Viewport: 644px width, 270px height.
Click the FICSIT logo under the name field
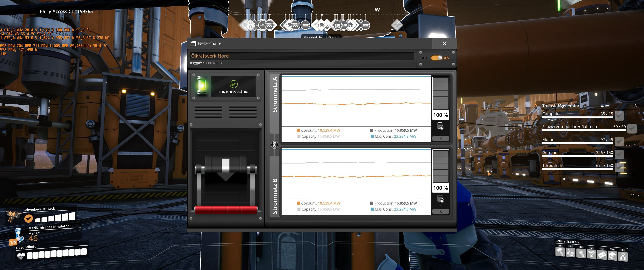[196, 63]
